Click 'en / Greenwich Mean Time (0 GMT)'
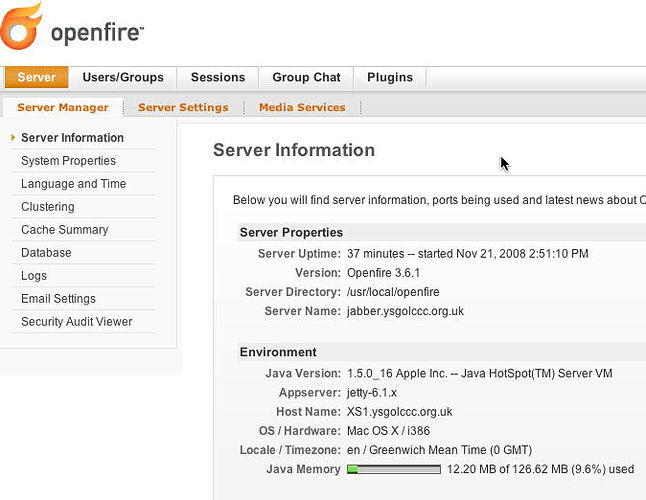This screenshot has width=646, height=500. pyautogui.click(x=439, y=450)
